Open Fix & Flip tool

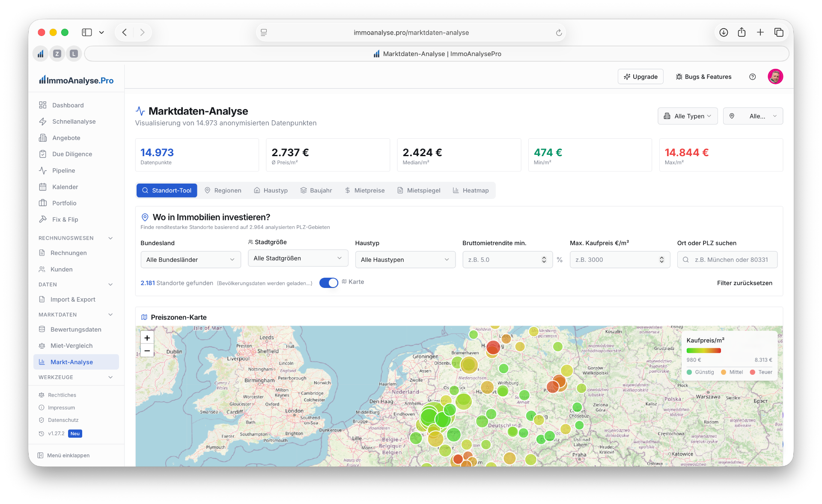76,219
